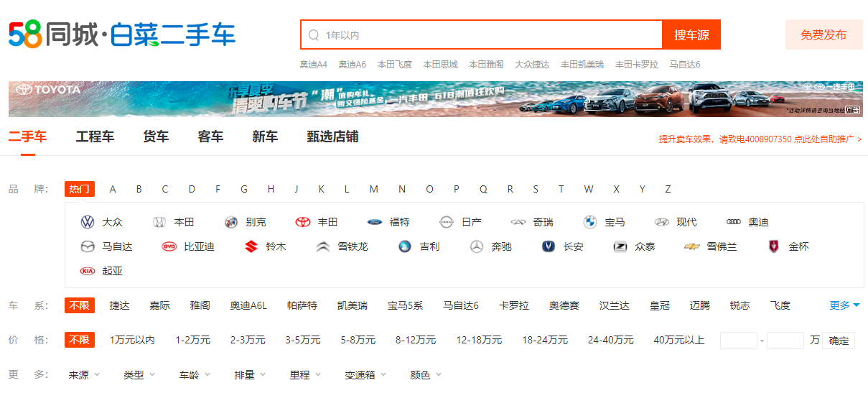Choose the 凯美瑞 car series

click(353, 305)
